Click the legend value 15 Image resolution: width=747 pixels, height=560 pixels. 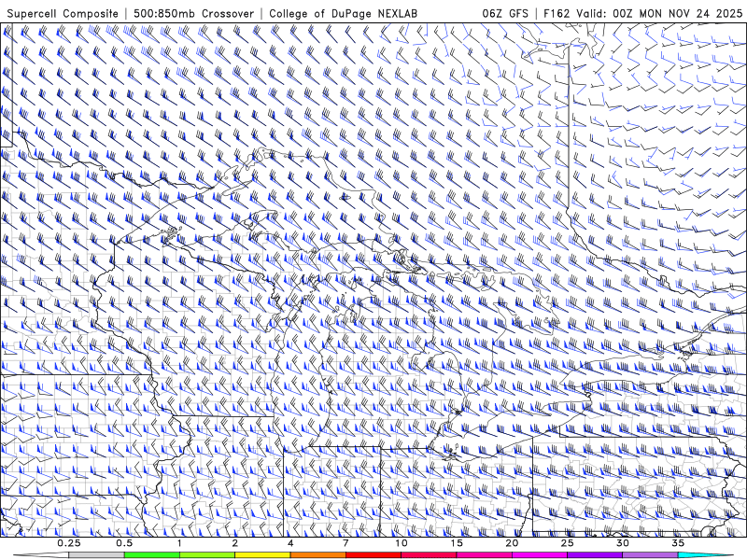coord(457,543)
